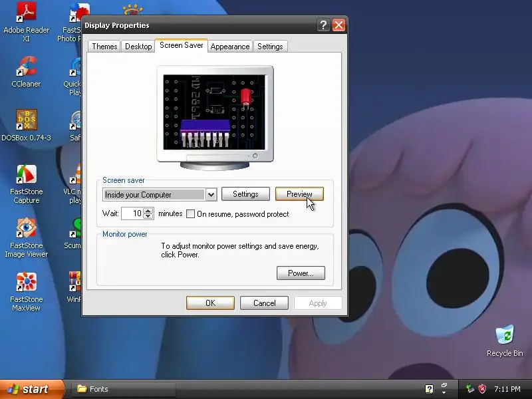Switch to the Appearance tab
Screen dimensions: 532x399
coord(229,47)
